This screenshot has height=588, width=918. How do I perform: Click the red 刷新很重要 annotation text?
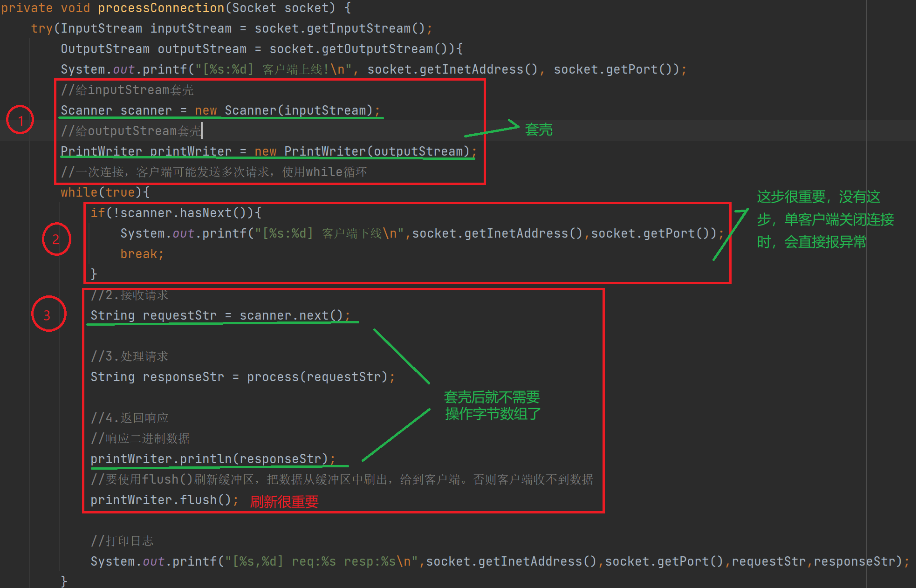(x=284, y=501)
